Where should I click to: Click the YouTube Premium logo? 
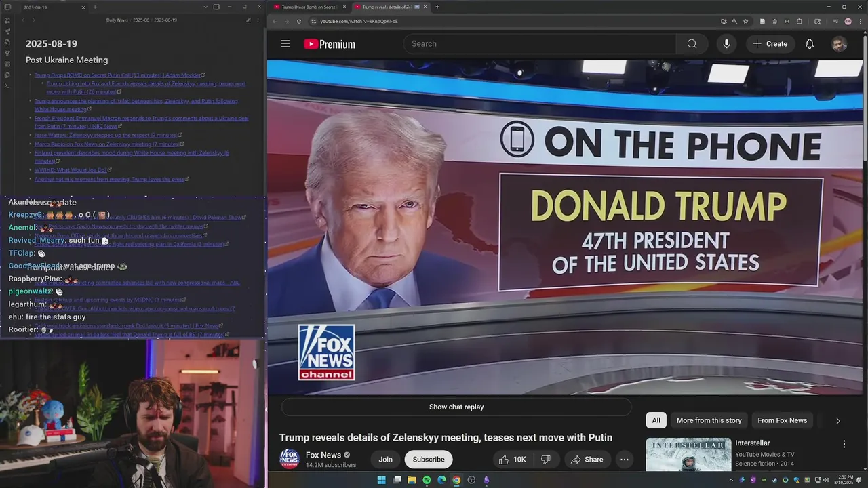(330, 44)
